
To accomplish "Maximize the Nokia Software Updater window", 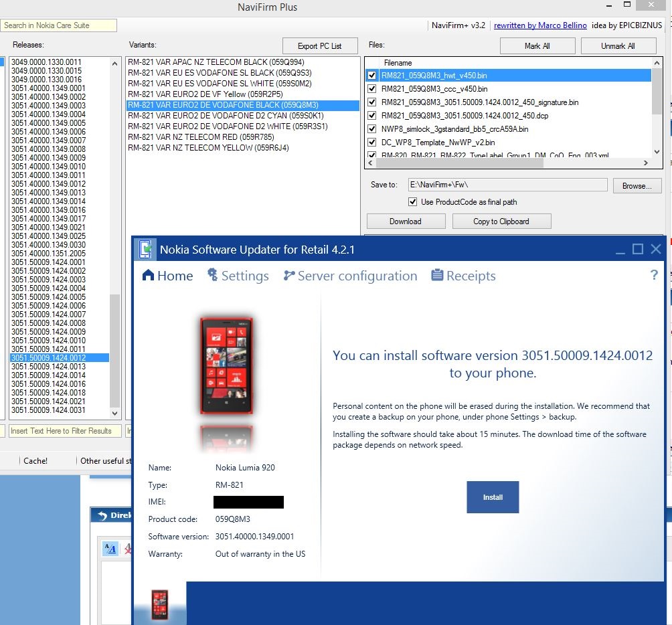I will [x=638, y=249].
